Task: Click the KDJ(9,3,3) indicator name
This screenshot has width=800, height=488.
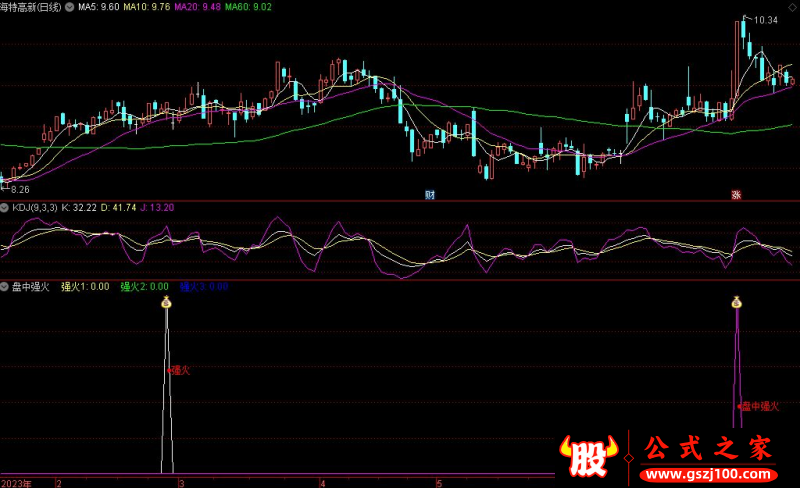Action: 34,207
